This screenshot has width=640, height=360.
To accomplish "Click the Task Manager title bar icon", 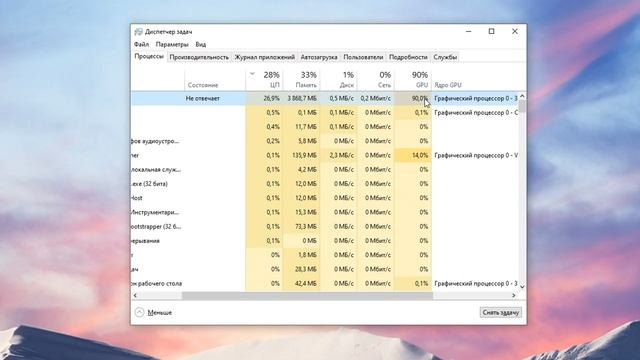I will pos(138,31).
